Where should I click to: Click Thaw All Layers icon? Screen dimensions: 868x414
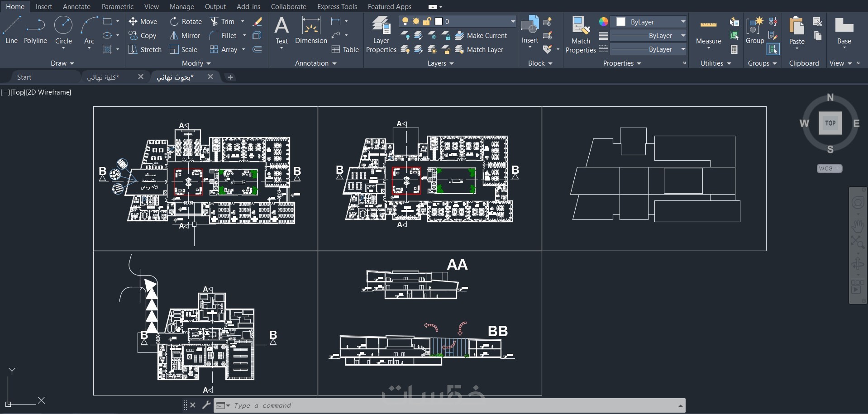(432, 49)
